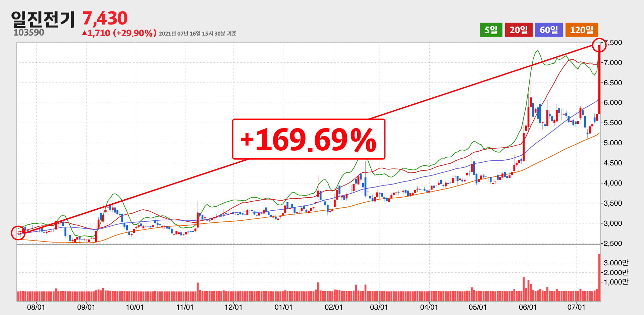Click the 6,500 price axis label
Screen dimensions: 644x315
[613, 83]
